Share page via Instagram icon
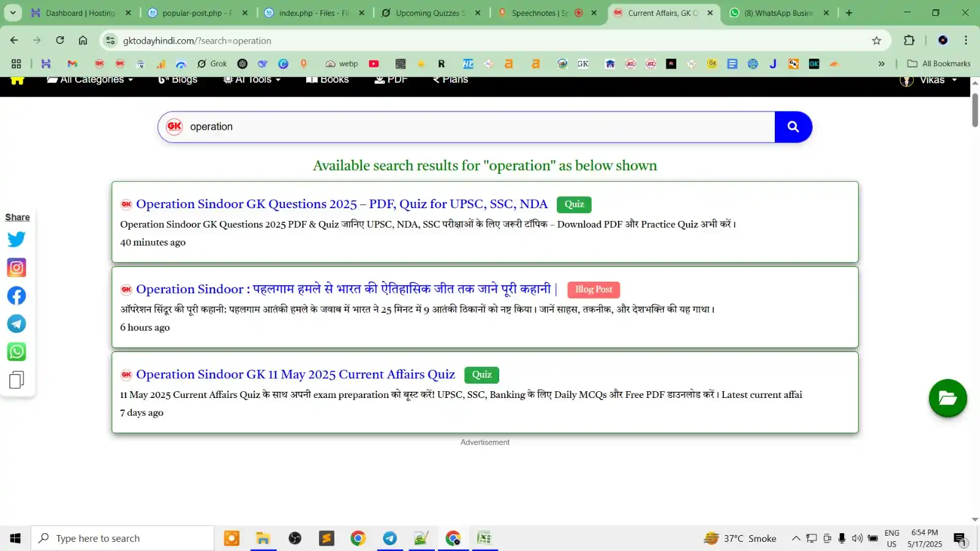The height and width of the screenshot is (551, 980). (17, 268)
